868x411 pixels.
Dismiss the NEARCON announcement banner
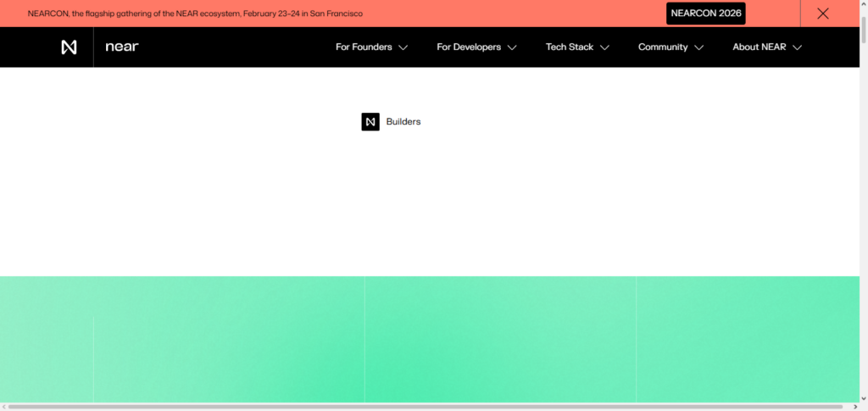822,14
